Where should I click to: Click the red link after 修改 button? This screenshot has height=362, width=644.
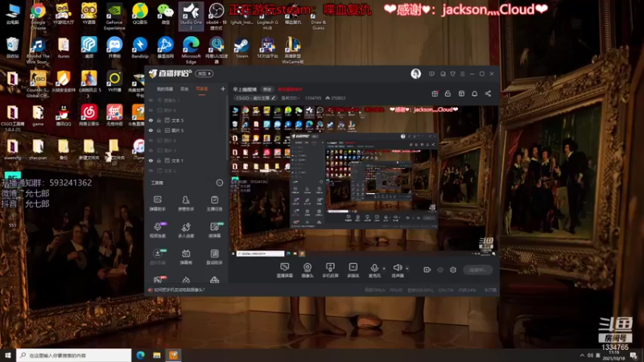click(290, 89)
